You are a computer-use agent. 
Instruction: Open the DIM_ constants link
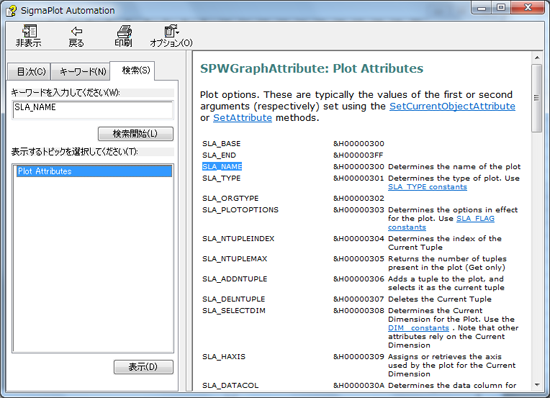point(418,328)
